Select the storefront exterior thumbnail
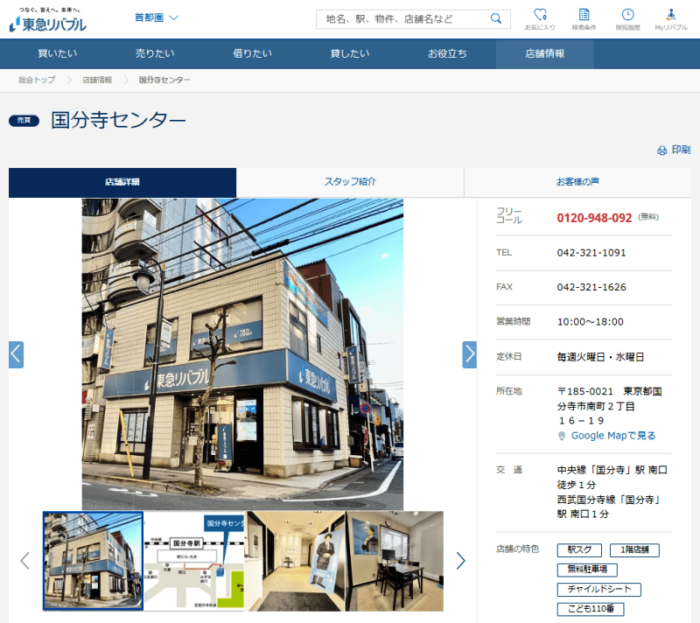 [x=93, y=561]
